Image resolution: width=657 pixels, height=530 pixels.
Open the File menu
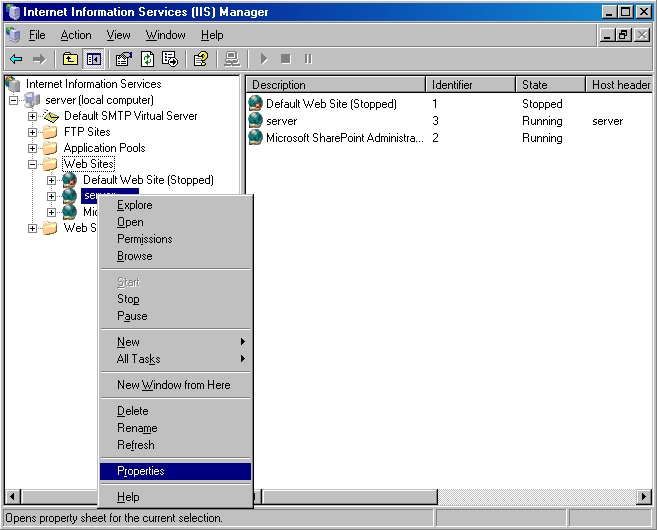[x=37, y=35]
